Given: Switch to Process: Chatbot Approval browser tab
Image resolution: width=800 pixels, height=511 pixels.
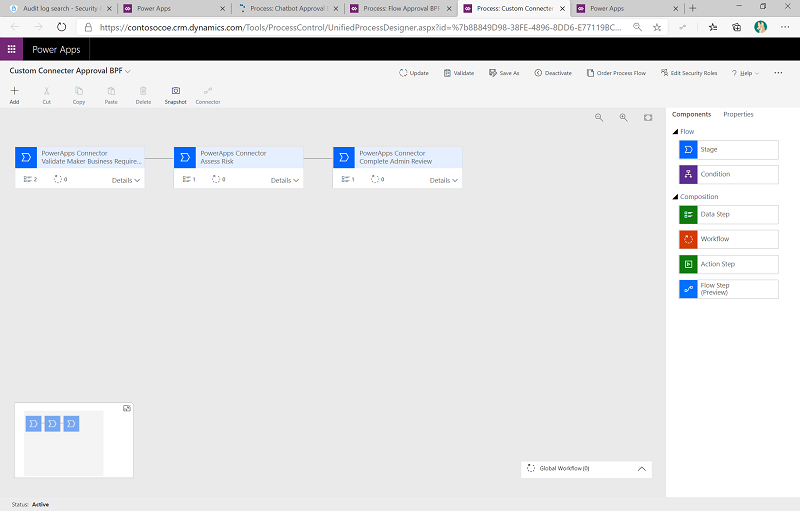Looking at the screenshot, I should click(x=287, y=8).
